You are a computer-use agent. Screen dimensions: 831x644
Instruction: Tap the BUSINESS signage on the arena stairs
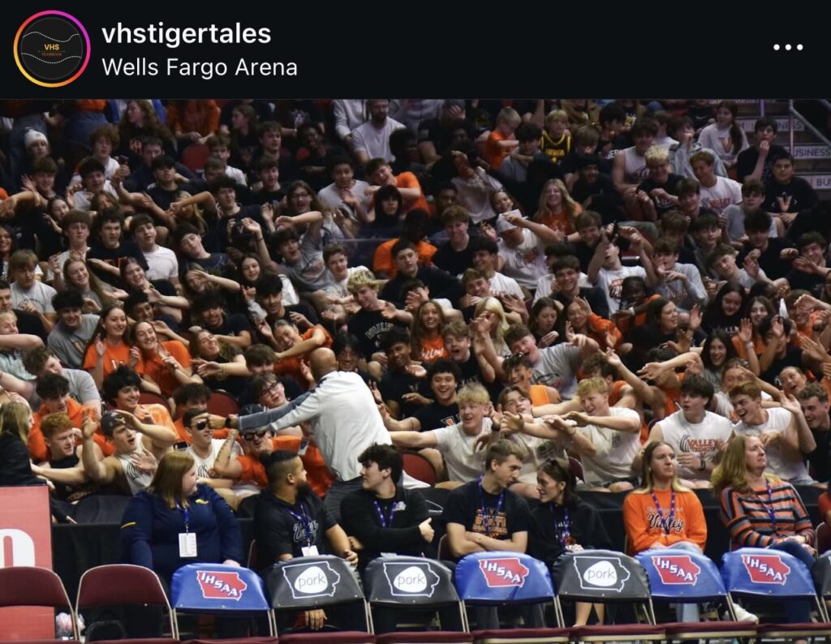tap(810, 152)
